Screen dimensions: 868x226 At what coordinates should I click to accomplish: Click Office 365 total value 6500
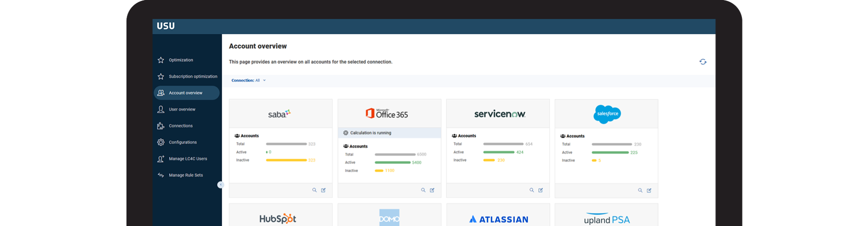click(422, 155)
